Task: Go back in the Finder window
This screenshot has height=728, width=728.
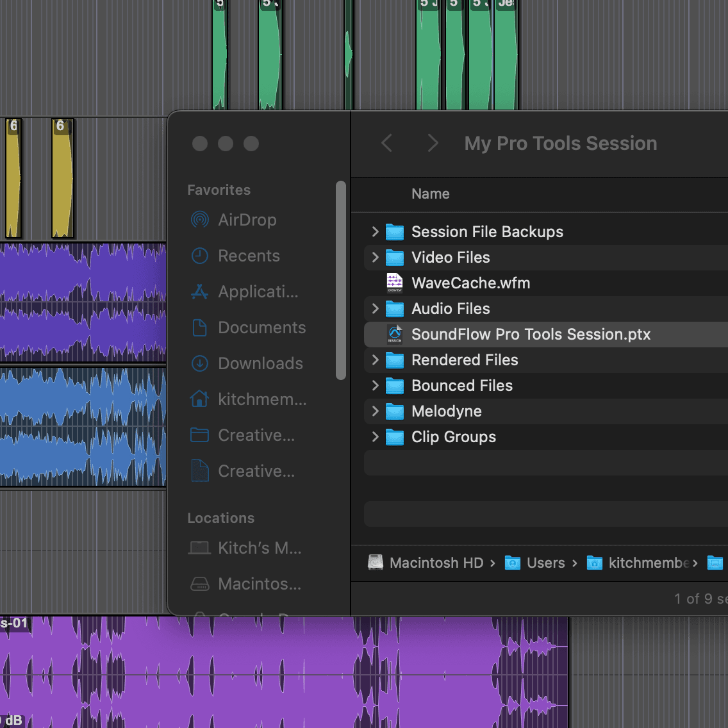Action: point(387,143)
